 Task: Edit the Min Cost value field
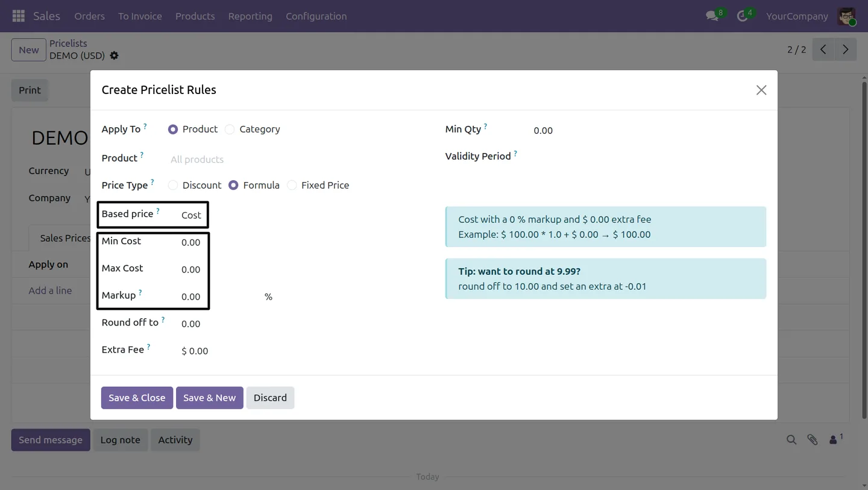coord(191,242)
